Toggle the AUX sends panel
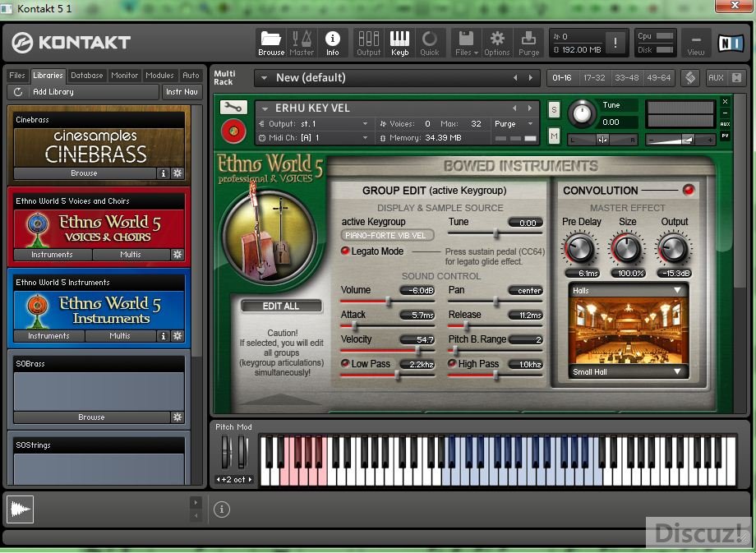 click(x=716, y=77)
